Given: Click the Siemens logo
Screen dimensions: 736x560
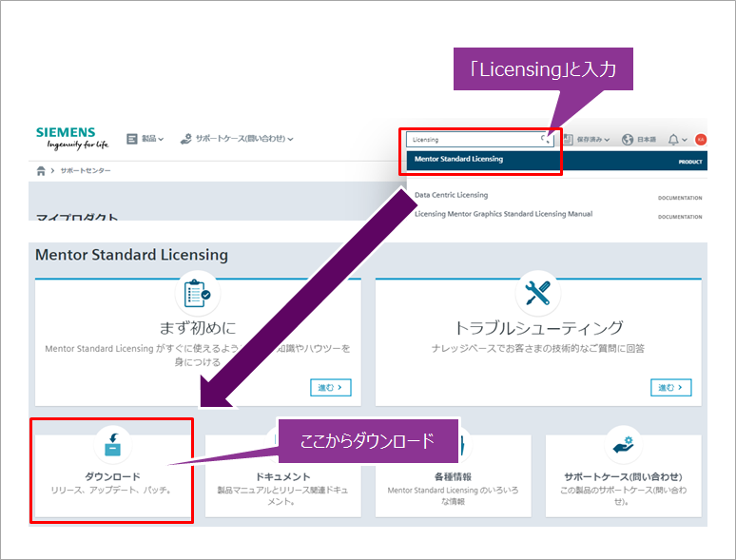Looking at the screenshot, I should point(72,138).
